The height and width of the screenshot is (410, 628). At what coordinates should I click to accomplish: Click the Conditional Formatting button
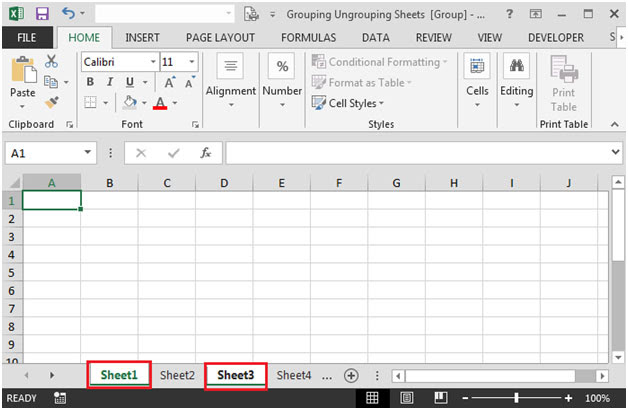(x=380, y=62)
